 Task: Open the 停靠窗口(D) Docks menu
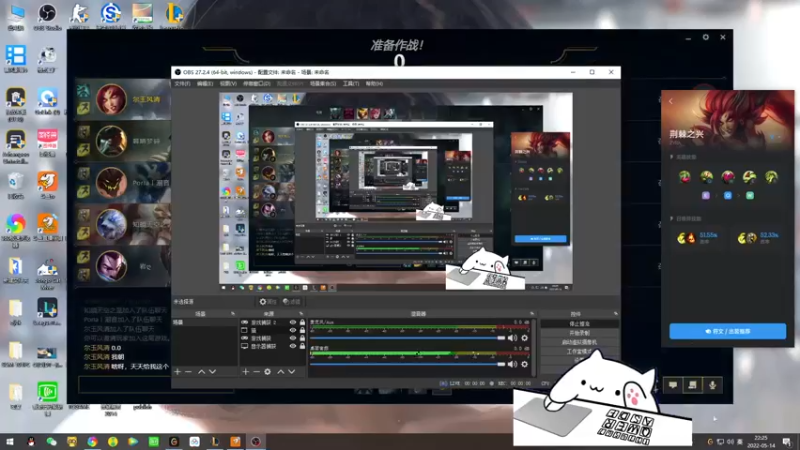click(x=257, y=84)
